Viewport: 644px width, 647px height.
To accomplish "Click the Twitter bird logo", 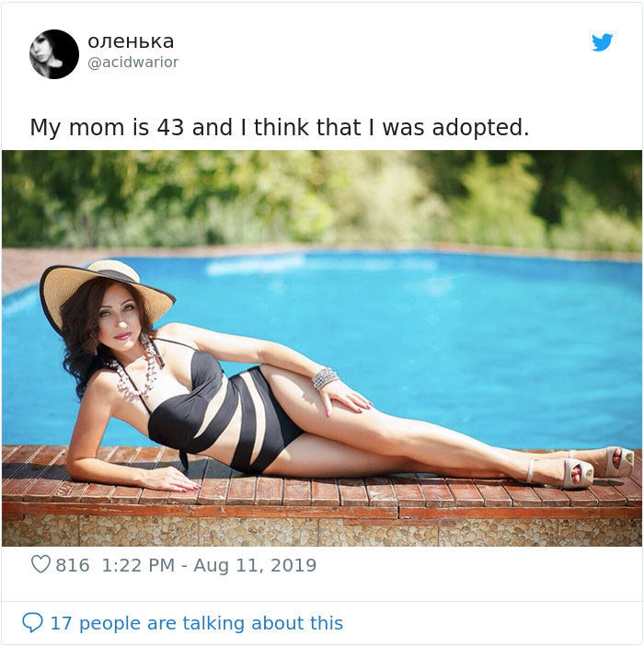I will tap(602, 42).
